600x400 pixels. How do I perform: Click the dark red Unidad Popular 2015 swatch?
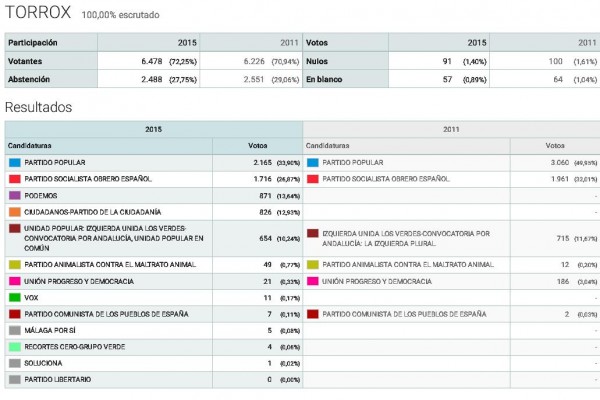pyautogui.click(x=15, y=229)
